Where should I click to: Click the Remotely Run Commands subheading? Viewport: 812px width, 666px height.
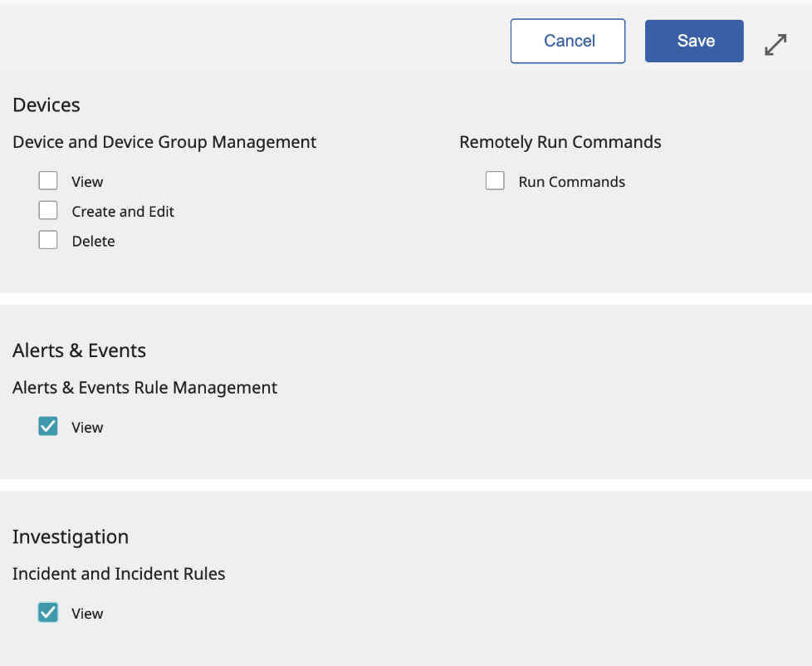(x=560, y=142)
